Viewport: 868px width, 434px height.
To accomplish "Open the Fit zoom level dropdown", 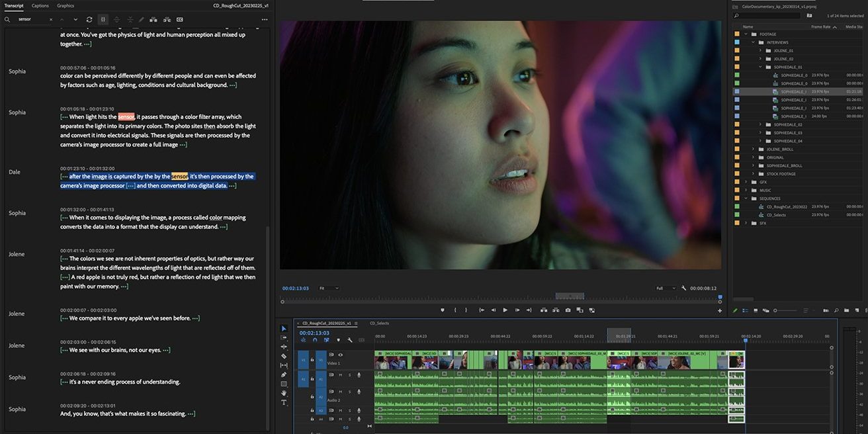I will click(327, 288).
